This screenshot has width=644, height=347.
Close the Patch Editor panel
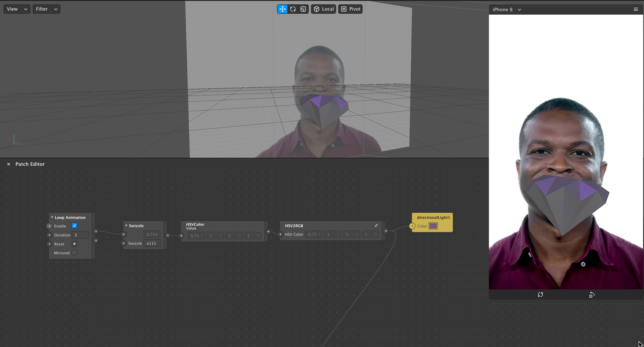click(x=9, y=164)
